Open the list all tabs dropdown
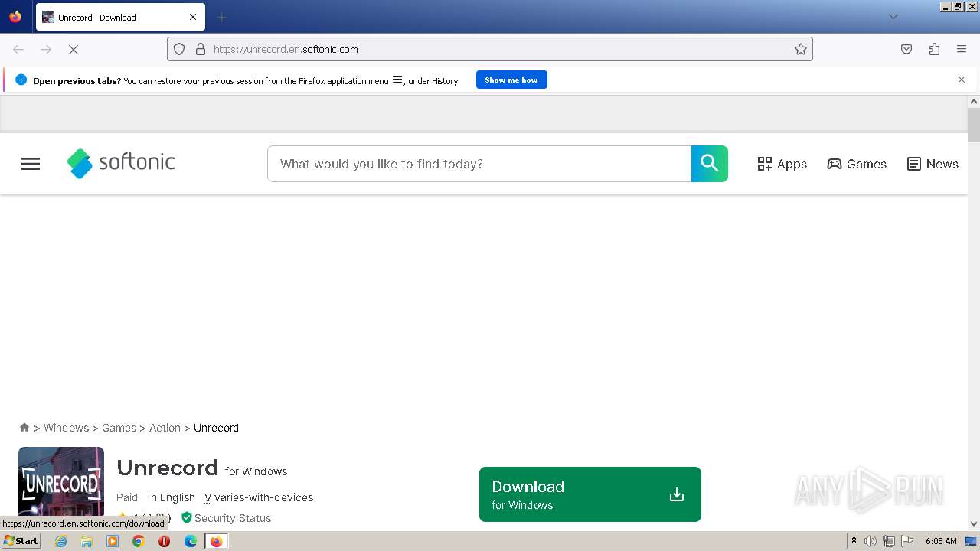Image resolution: width=980 pixels, height=551 pixels. [893, 17]
